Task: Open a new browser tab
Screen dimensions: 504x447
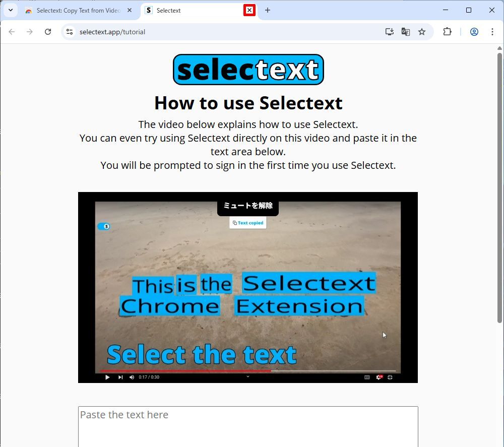Action: [x=268, y=10]
